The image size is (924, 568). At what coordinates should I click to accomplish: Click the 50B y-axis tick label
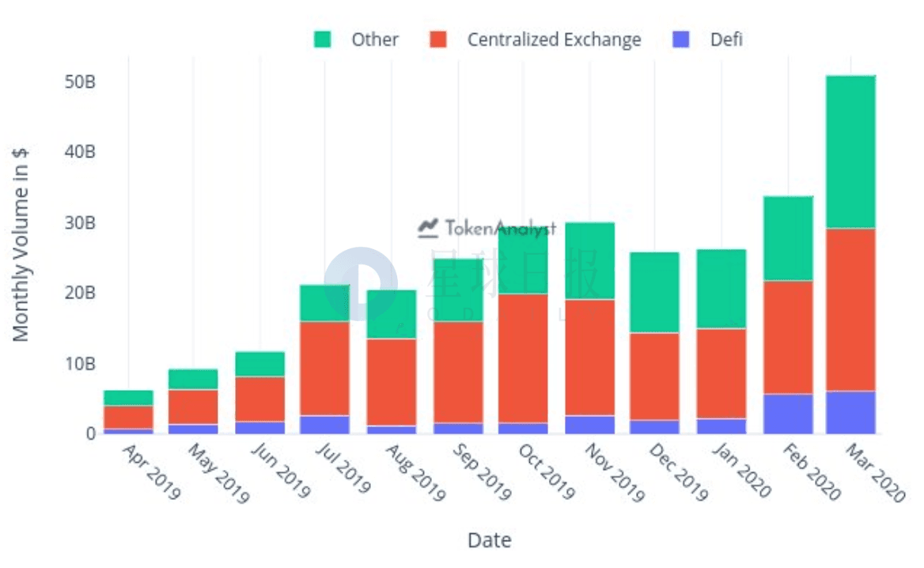80,81
